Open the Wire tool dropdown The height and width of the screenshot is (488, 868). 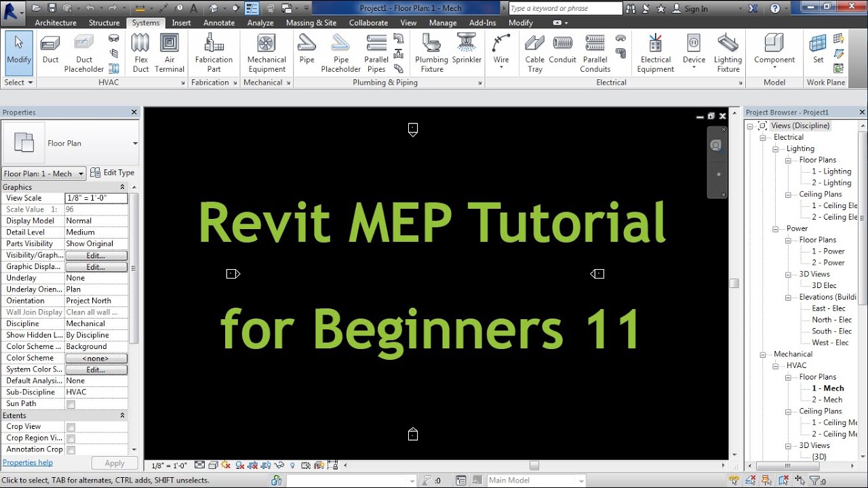501,68
